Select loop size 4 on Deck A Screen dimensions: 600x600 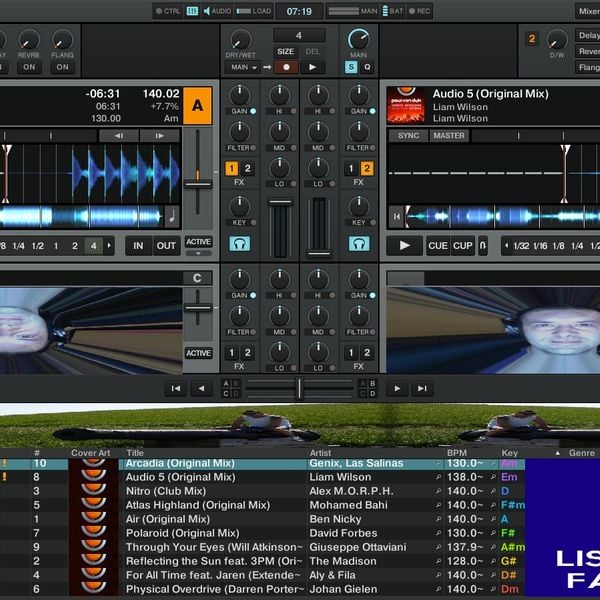(x=93, y=246)
